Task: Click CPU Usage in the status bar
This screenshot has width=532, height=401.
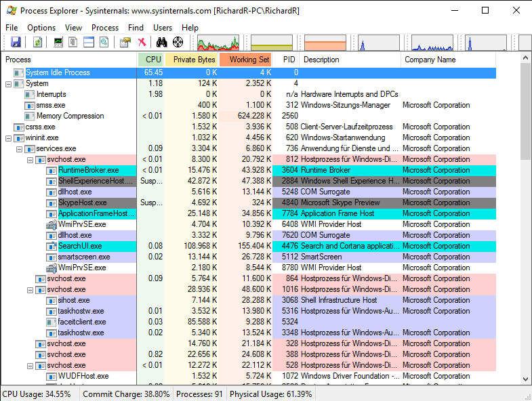Action: [x=37, y=394]
